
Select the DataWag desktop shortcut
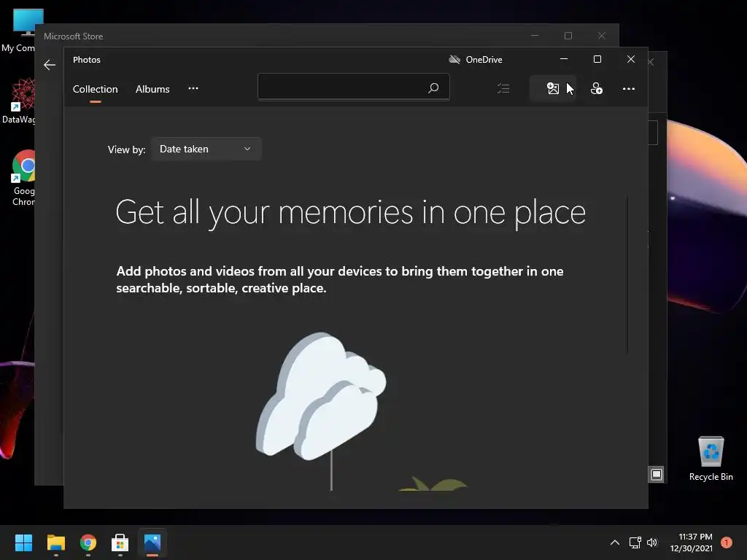click(18, 101)
